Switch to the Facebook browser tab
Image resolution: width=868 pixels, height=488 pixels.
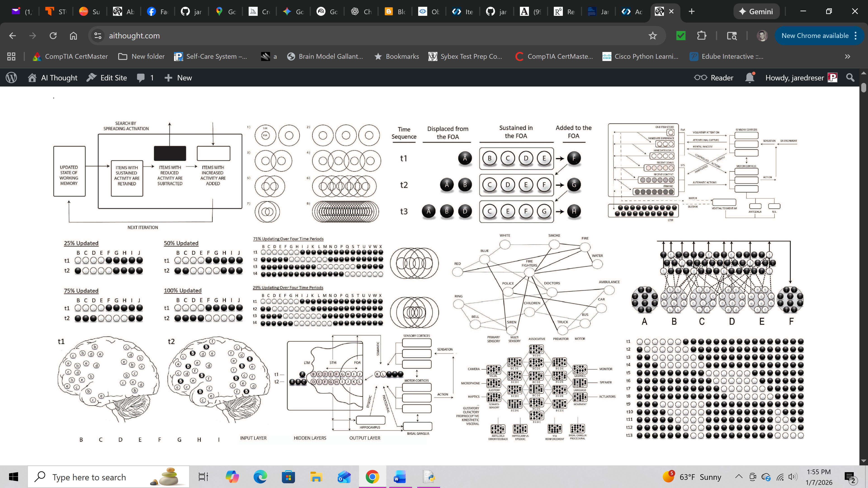point(158,12)
